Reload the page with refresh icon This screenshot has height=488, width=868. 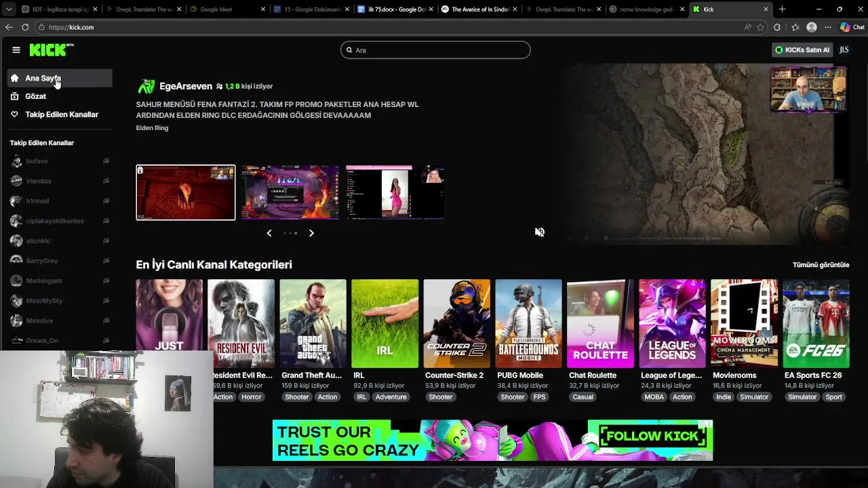pyautogui.click(x=25, y=27)
